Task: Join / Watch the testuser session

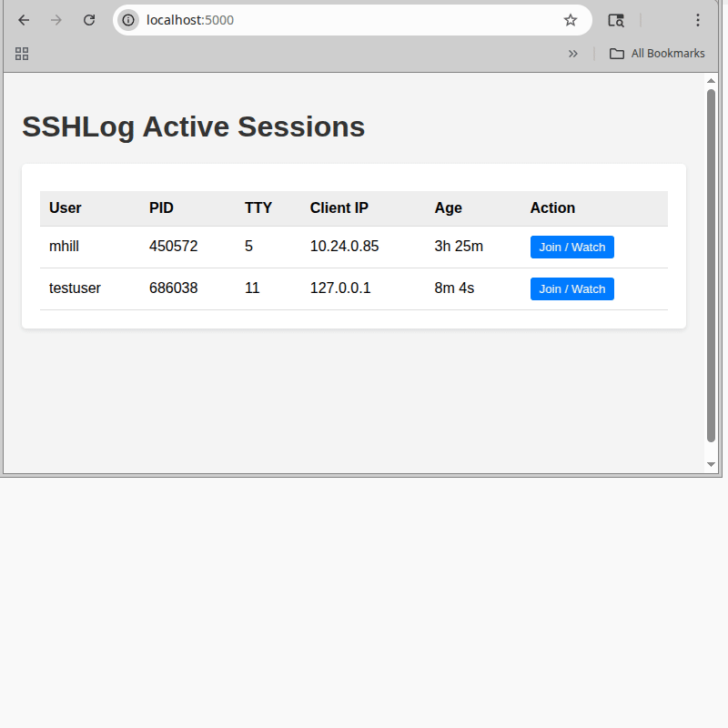Action: (x=572, y=288)
